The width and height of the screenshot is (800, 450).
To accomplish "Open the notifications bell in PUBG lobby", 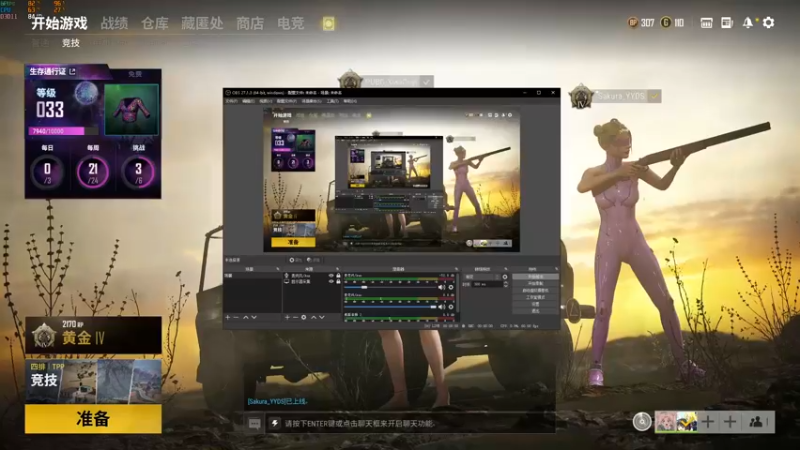I will pyautogui.click(x=747, y=22).
